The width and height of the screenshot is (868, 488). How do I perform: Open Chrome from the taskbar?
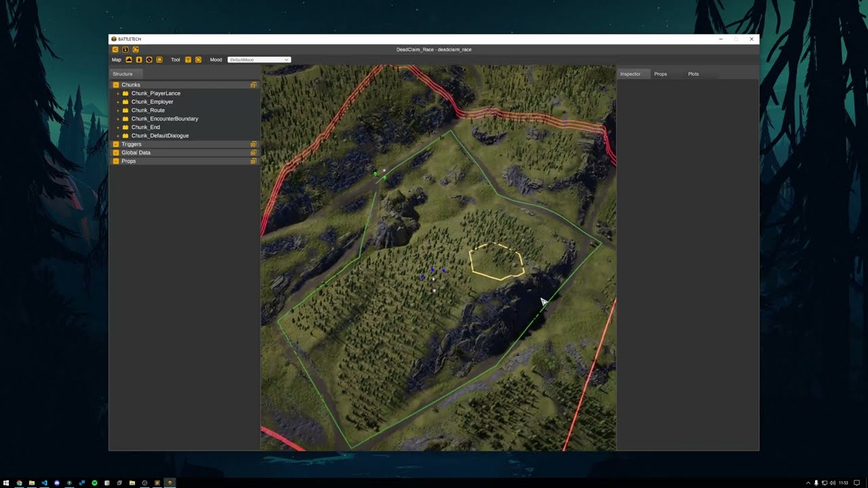pos(19,483)
